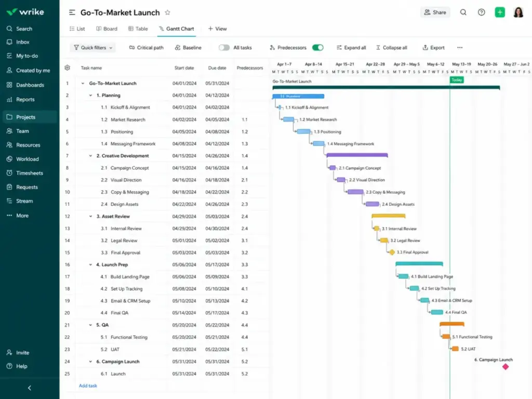Open the Quick filters dropdown
Image resolution: width=532 pixels, height=399 pixels.
tap(93, 47)
